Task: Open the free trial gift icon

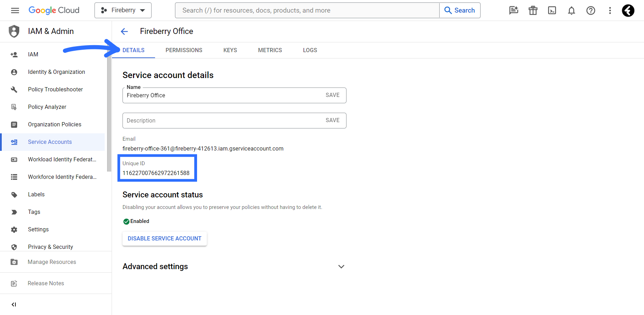Action: (x=533, y=10)
